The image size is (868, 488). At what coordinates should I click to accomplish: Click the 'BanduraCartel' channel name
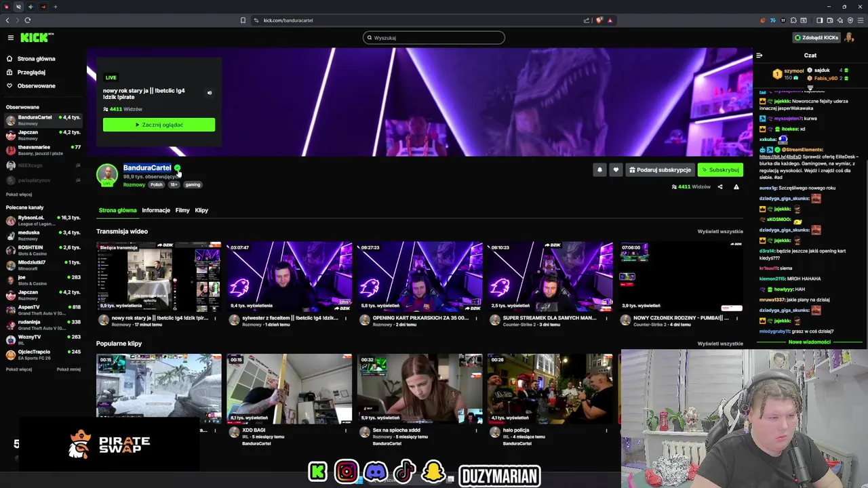[x=147, y=167]
